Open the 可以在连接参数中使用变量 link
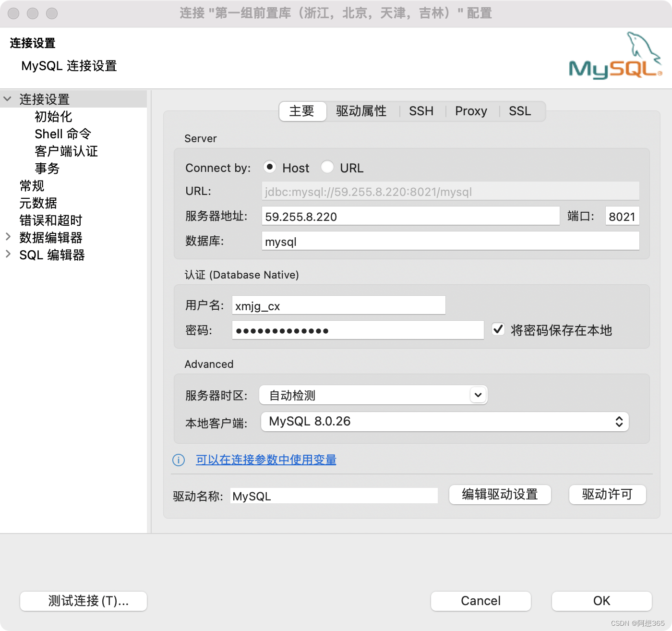672x631 pixels. [266, 460]
